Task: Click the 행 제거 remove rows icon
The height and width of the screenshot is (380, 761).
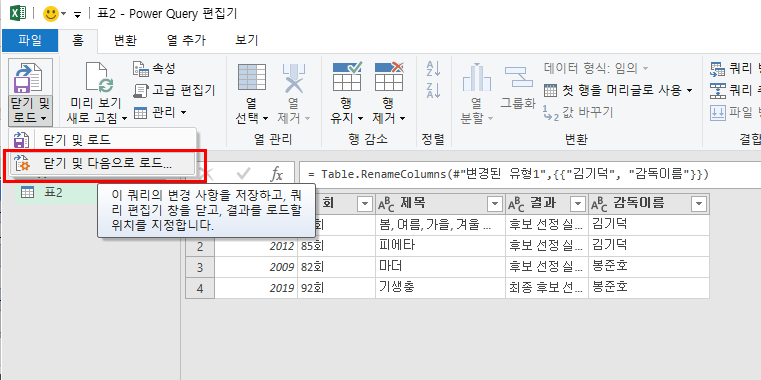Action: [389, 78]
